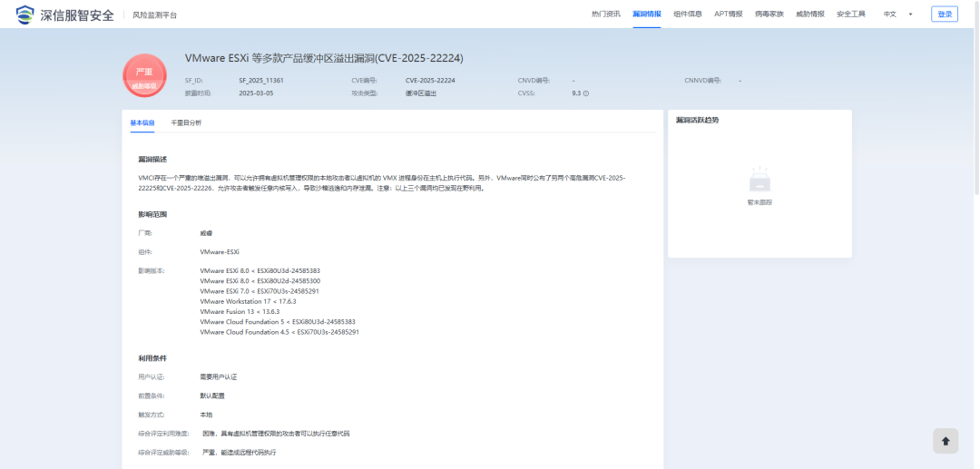Switch to the 基本信息 tab
The width and height of the screenshot is (980, 469).
point(142,123)
